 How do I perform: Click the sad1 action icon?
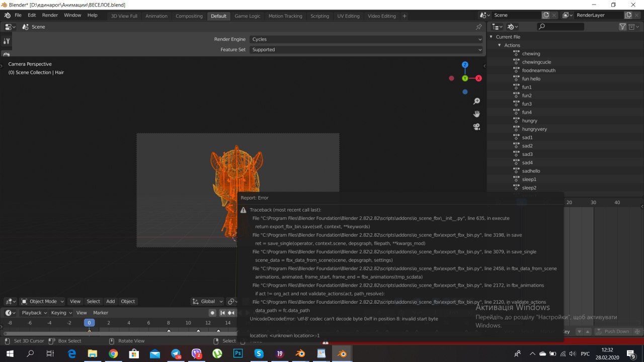click(516, 137)
